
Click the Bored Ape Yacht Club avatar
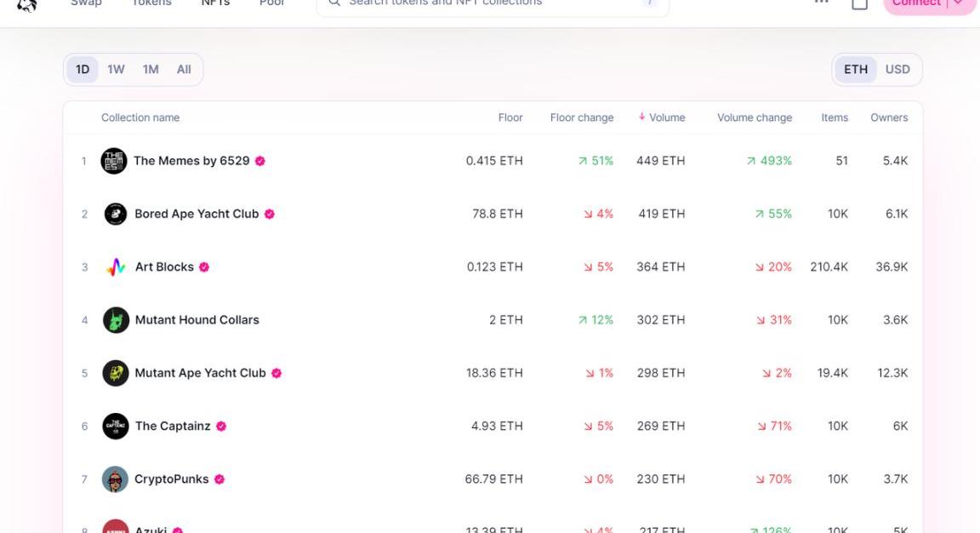click(115, 214)
